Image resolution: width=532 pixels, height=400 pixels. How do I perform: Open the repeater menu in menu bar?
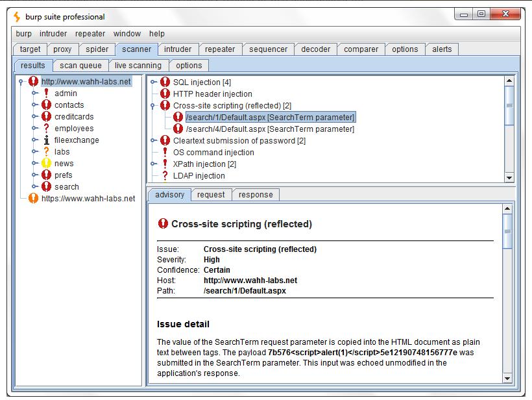[90, 34]
